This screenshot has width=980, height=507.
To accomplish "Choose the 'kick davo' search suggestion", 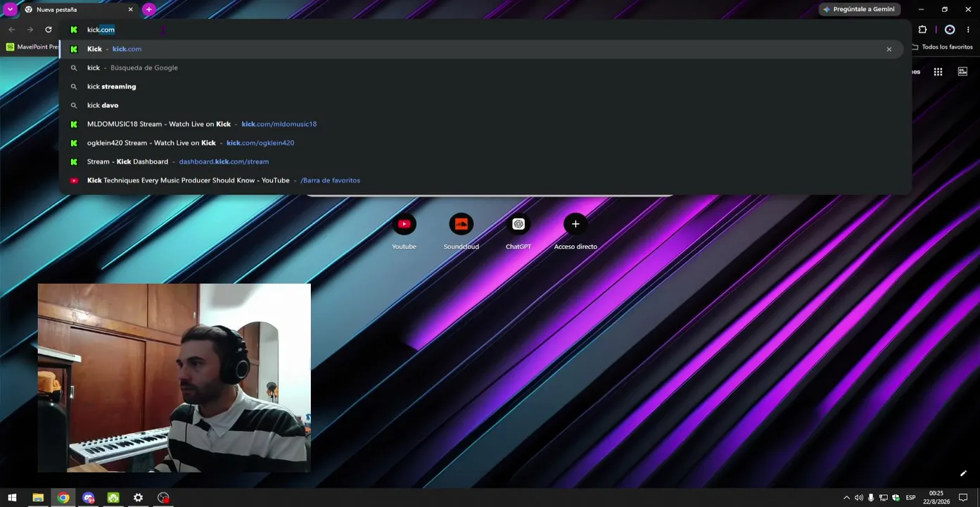I will 481,105.
